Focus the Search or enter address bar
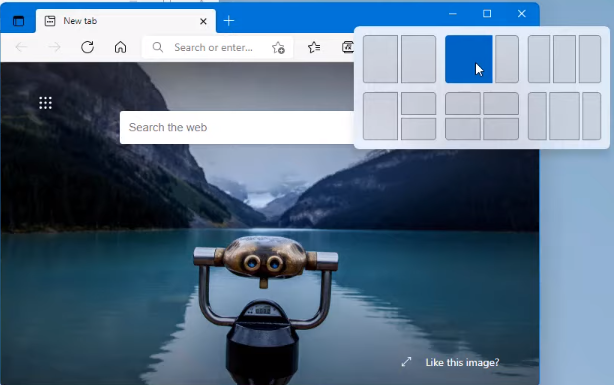Image resolution: width=614 pixels, height=385 pixels. click(x=217, y=47)
